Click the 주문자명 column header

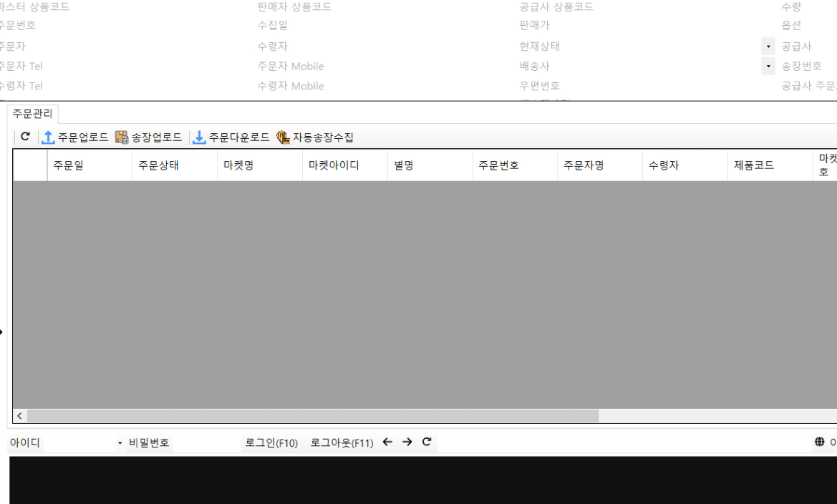(x=600, y=165)
